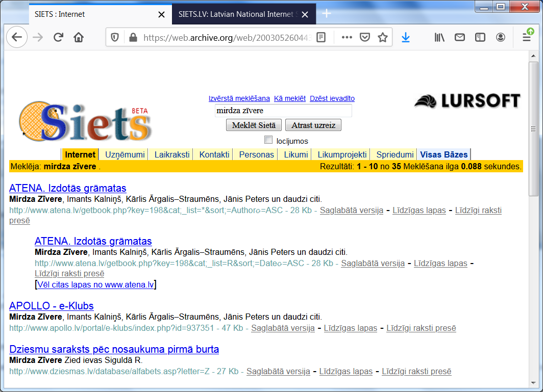
Task: Open the Kontakti tab
Action: (214, 154)
